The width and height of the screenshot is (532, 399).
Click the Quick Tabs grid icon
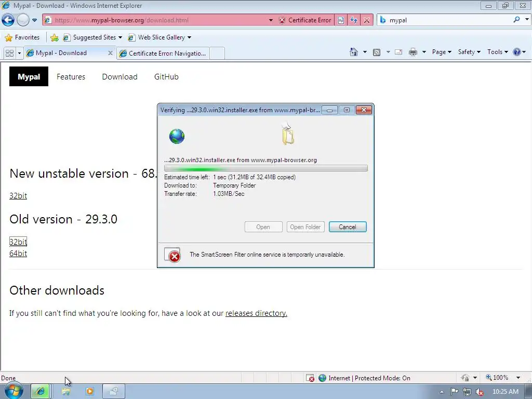point(9,54)
